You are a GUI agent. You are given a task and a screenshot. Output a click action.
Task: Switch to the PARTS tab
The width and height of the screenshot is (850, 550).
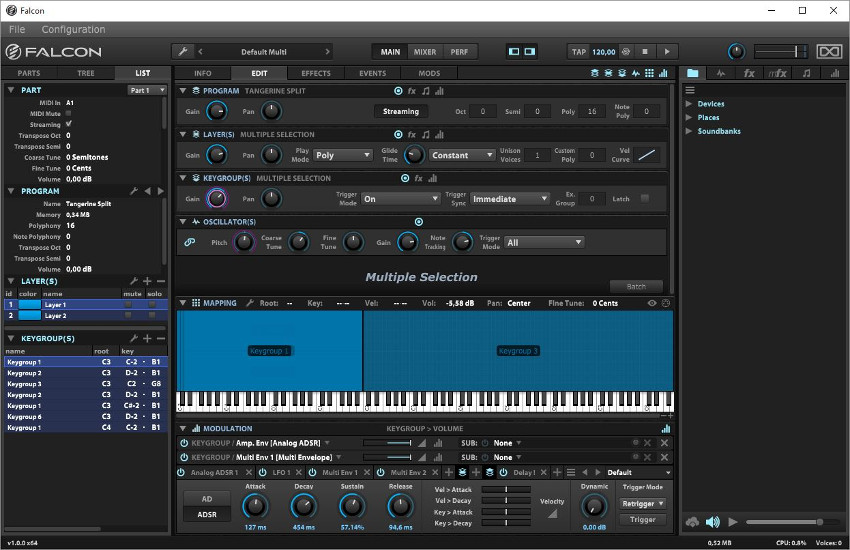[x=29, y=73]
